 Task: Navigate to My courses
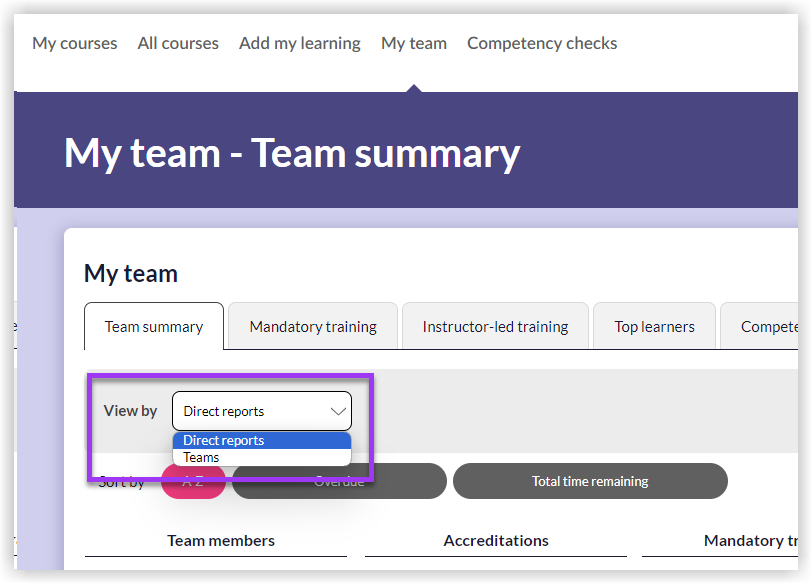point(74,43)
